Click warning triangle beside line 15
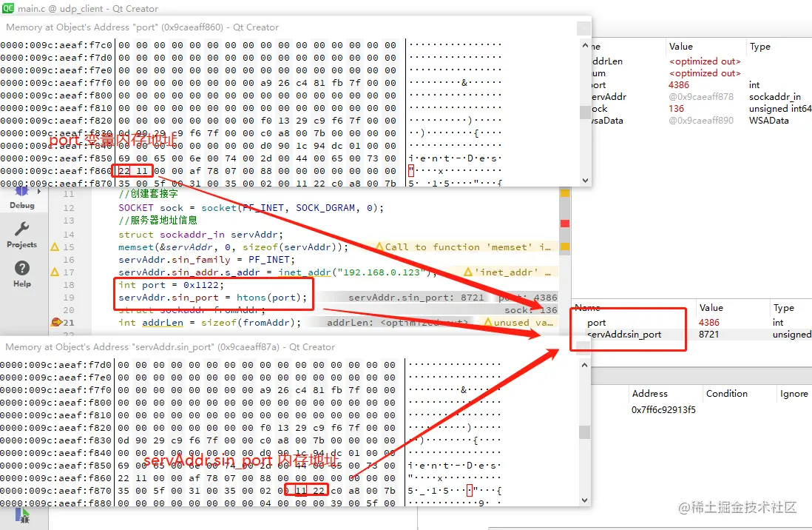This screenshot has width=812, height=530. coord(55,246)
